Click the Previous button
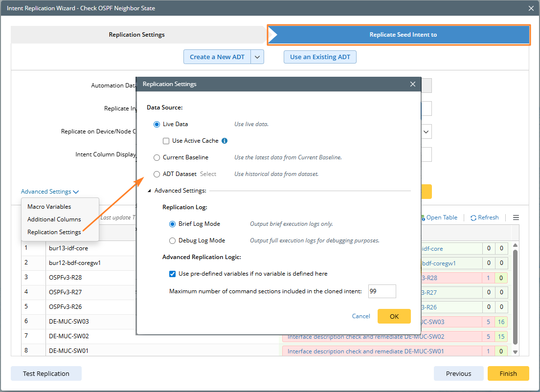This screenshot has width=540, height=392. point(458,373)
